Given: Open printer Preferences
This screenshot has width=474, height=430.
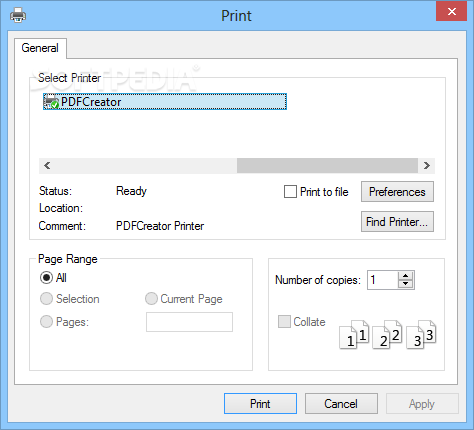Looking at the screenshot, I should (397, 192).
